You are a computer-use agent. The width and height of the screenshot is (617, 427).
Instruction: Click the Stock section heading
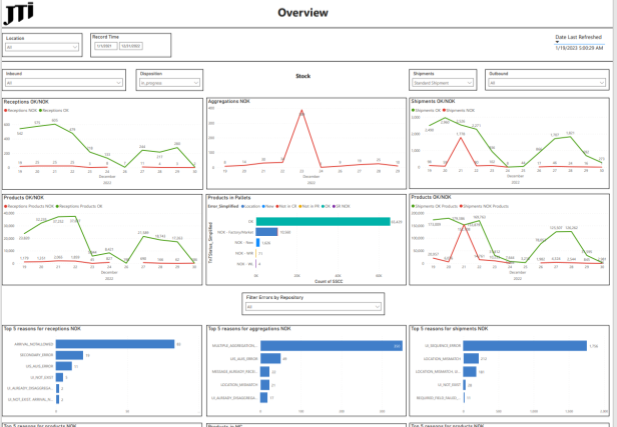[x=303, y=76]
